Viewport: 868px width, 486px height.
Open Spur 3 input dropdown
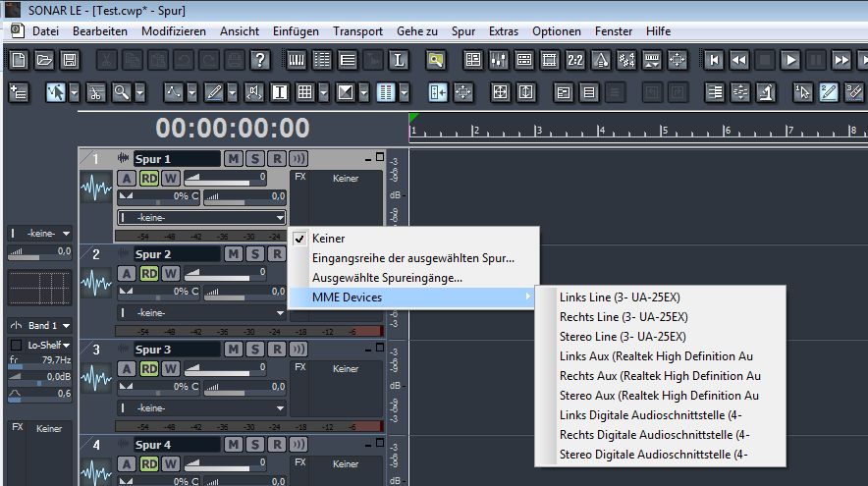(202, 408)
